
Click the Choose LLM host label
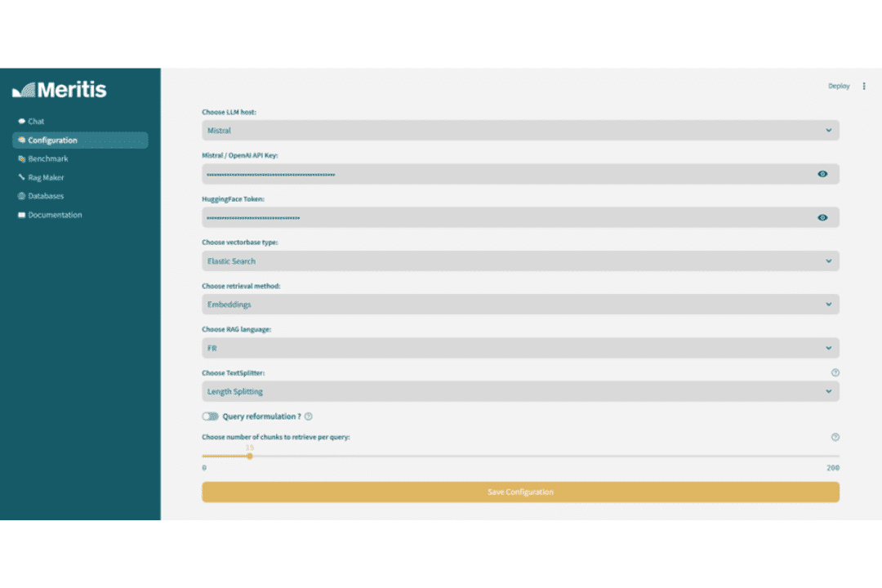229,112
